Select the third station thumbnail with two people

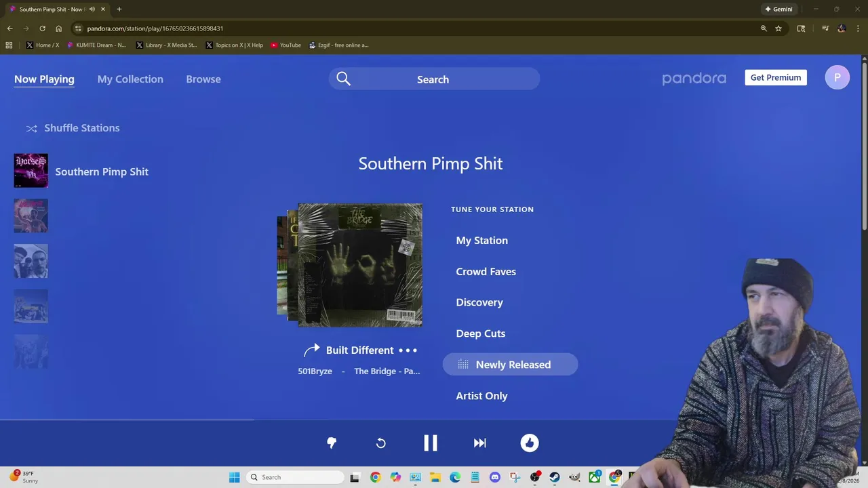coord(31,261)
